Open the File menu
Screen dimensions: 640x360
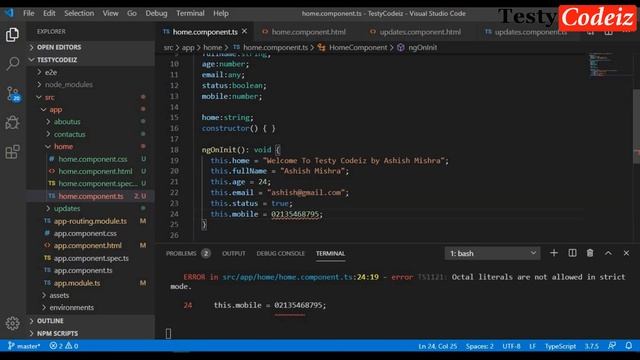pos(29,13)
